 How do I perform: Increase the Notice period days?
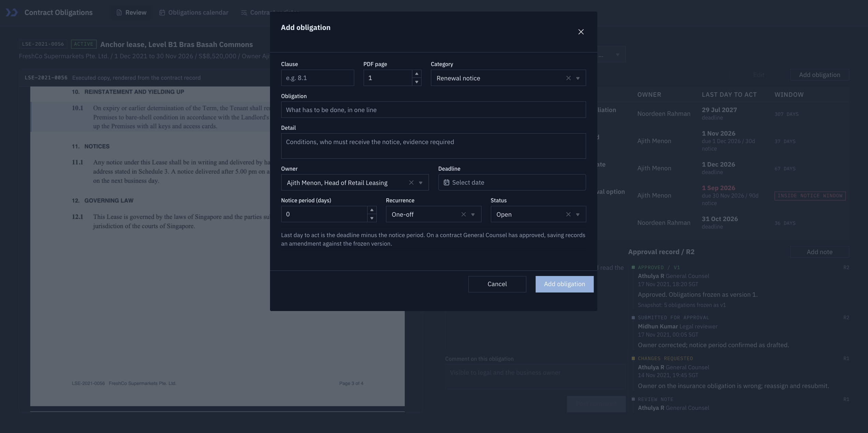372,210
